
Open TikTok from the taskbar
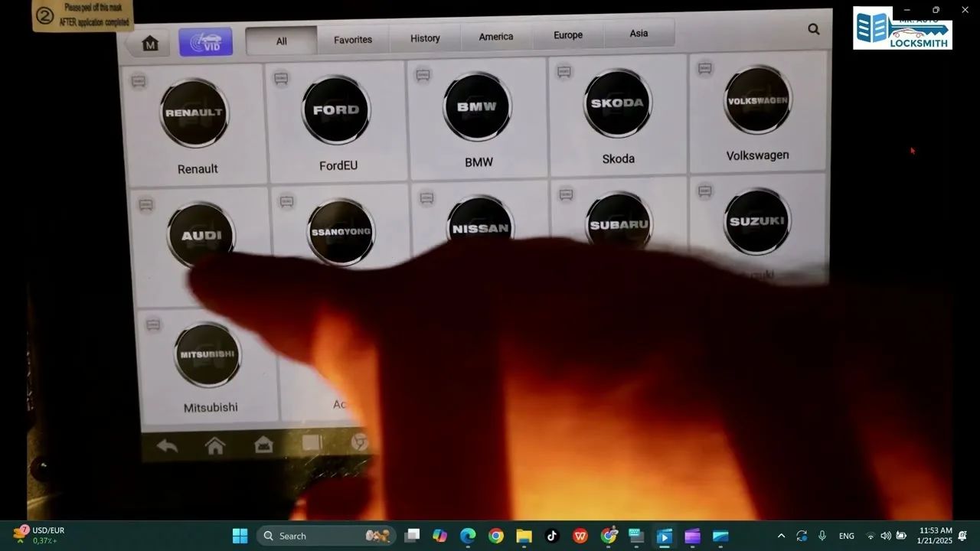(552, 536)
